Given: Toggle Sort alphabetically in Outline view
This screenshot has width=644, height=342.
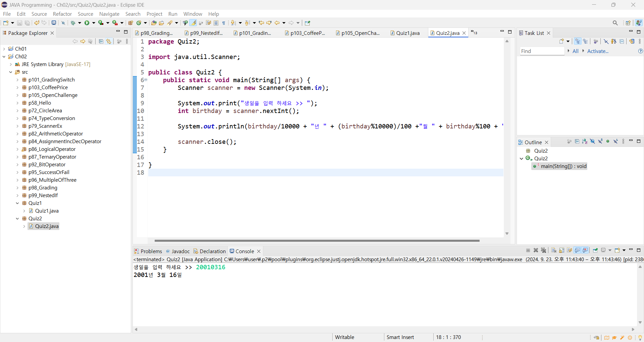Looking at the screenshot, I should tap(585, 141).
